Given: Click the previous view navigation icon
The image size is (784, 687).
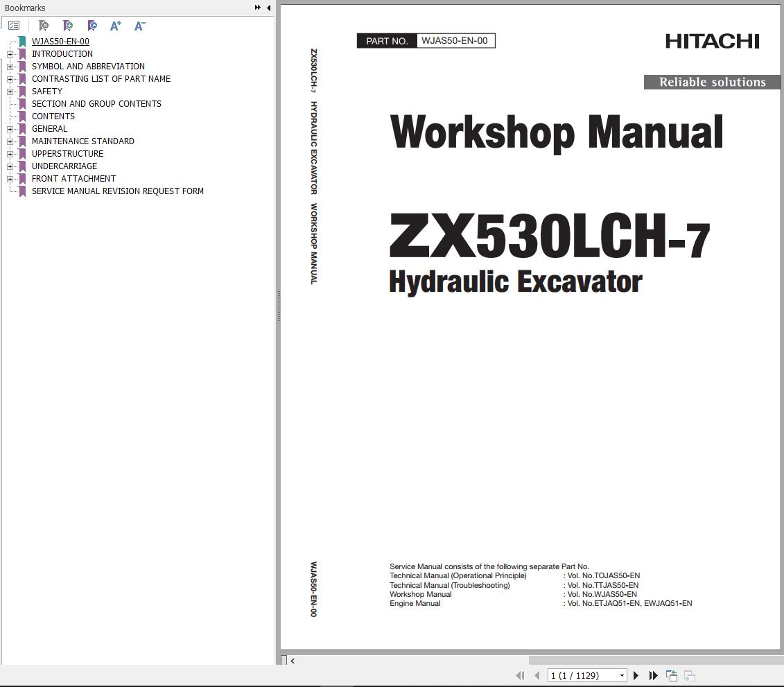Looking at the screenshot, I should tap(672, 675).
